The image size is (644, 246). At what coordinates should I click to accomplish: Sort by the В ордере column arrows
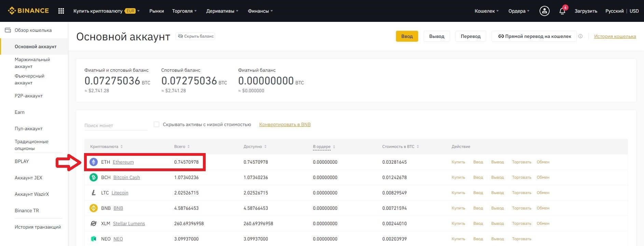click(x=334, y=147)
